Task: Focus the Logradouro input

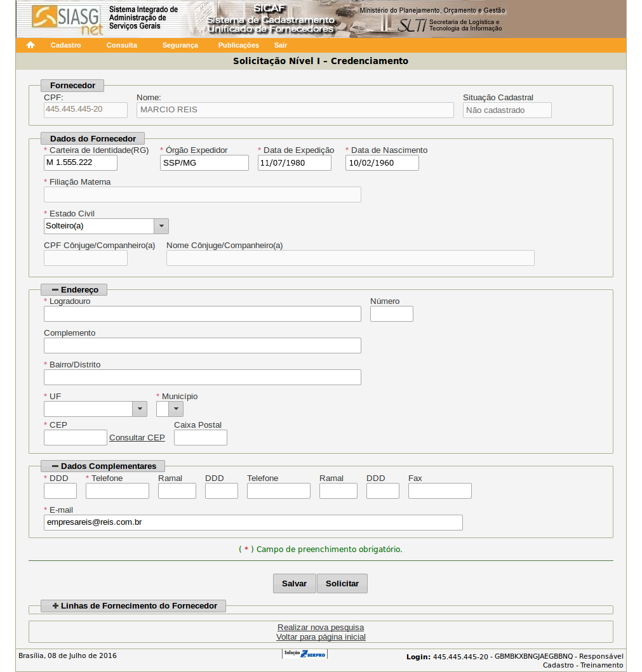Action: [x=203, y=313]
